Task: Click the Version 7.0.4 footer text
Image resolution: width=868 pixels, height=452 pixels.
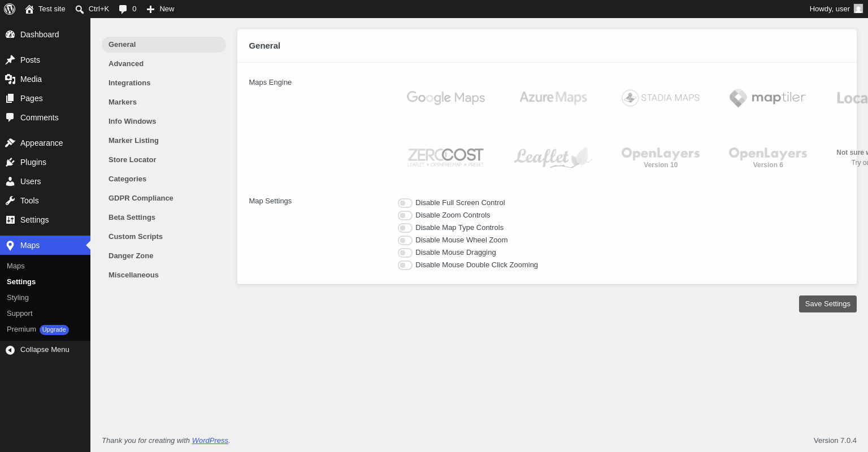Action: click(x=835, y=441)
